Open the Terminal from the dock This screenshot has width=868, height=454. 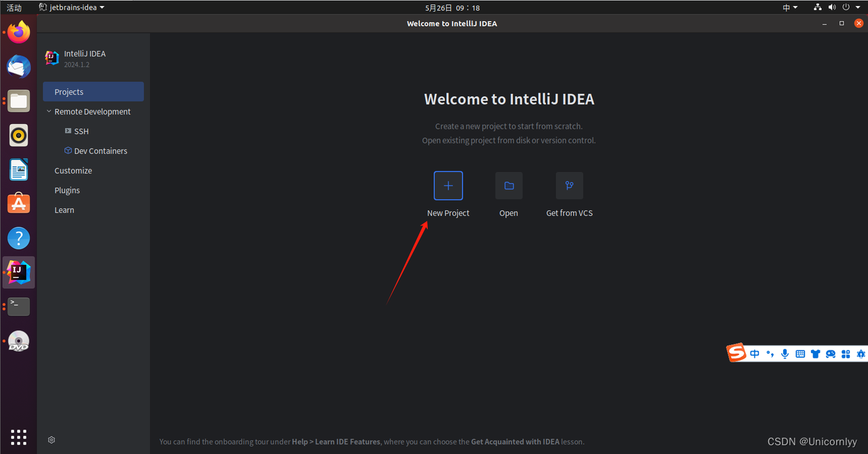click(x=19, y=306)
